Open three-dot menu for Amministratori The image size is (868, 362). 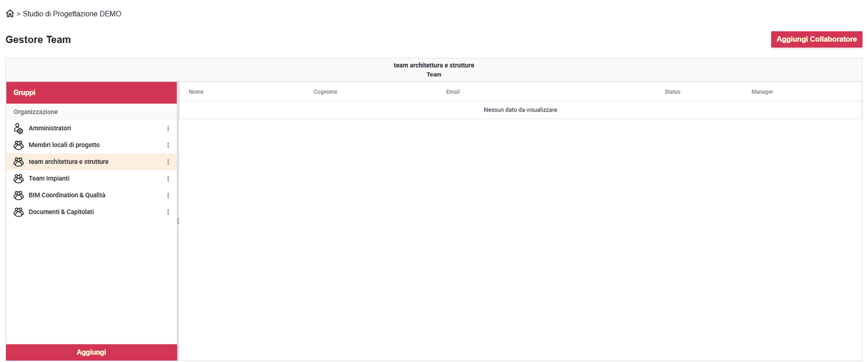(168, 128)
